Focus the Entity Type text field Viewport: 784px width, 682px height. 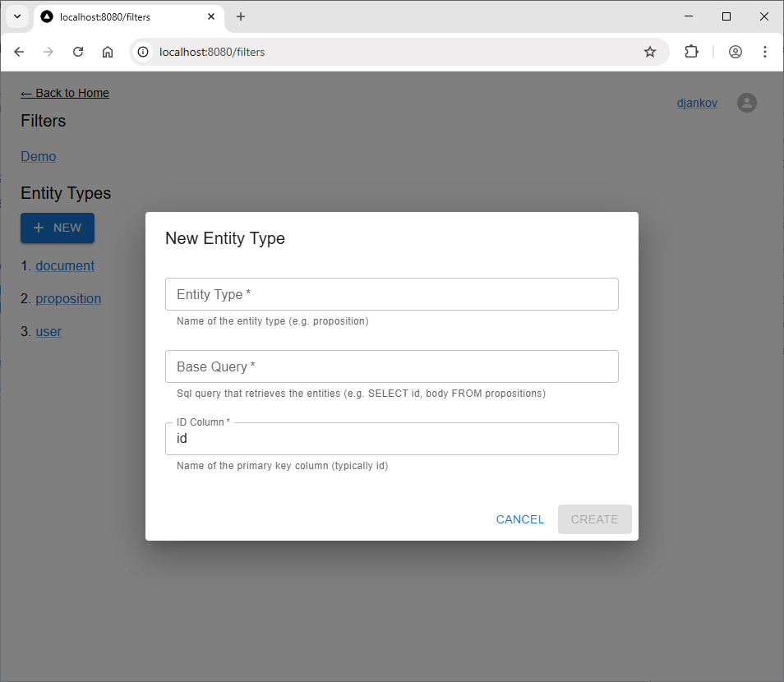(x=391, y=294)
